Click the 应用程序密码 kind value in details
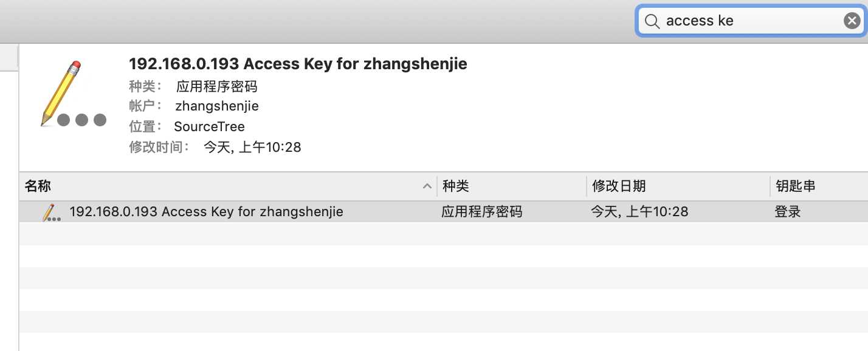 point(217,86)
